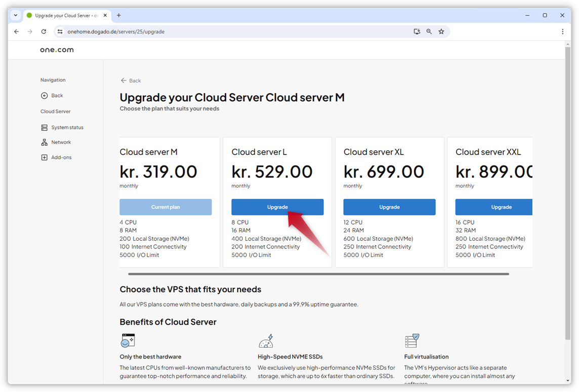Click the Network icon in sidebar
Viewport: 579px width, 392px height.
[x=45, y=143]
